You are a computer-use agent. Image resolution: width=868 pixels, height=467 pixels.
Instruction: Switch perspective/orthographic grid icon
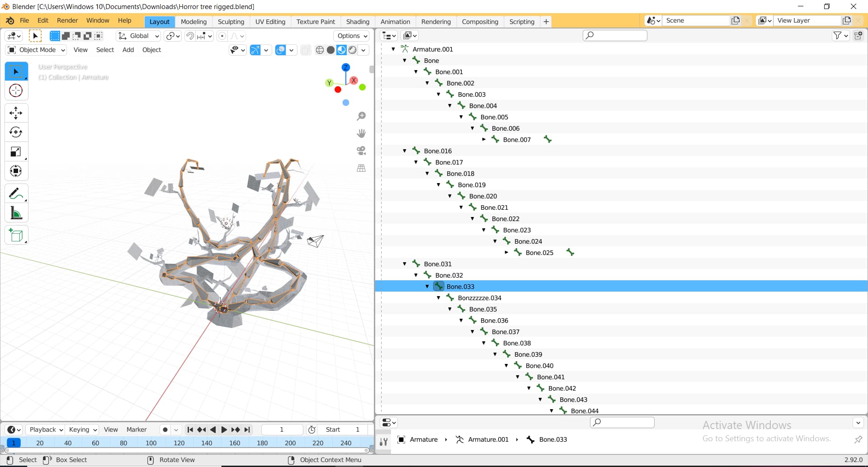[361, 168]
